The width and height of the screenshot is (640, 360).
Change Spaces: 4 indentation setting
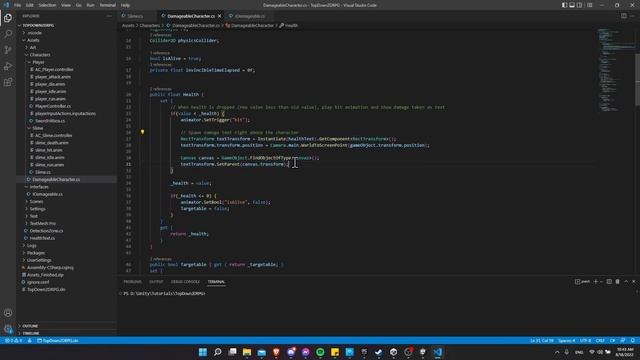coord(567,340)
